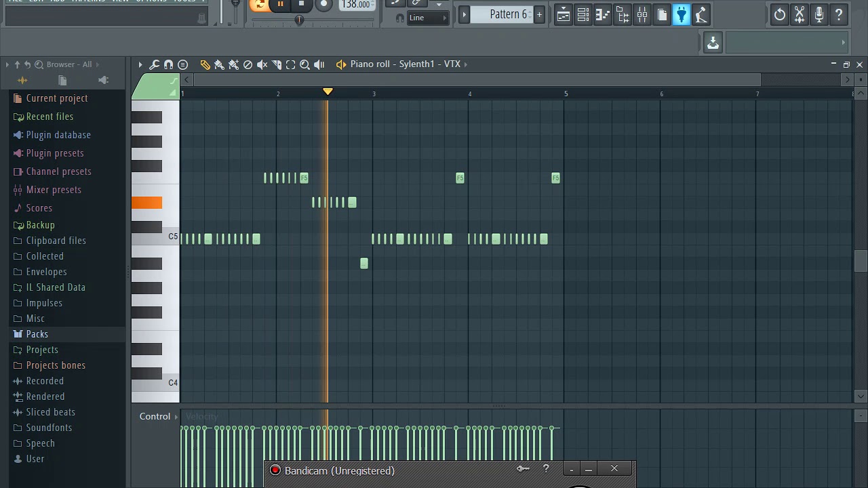
Task: Toggle the browser view icon in top toolbar
Action: click(x=622, y=14)
